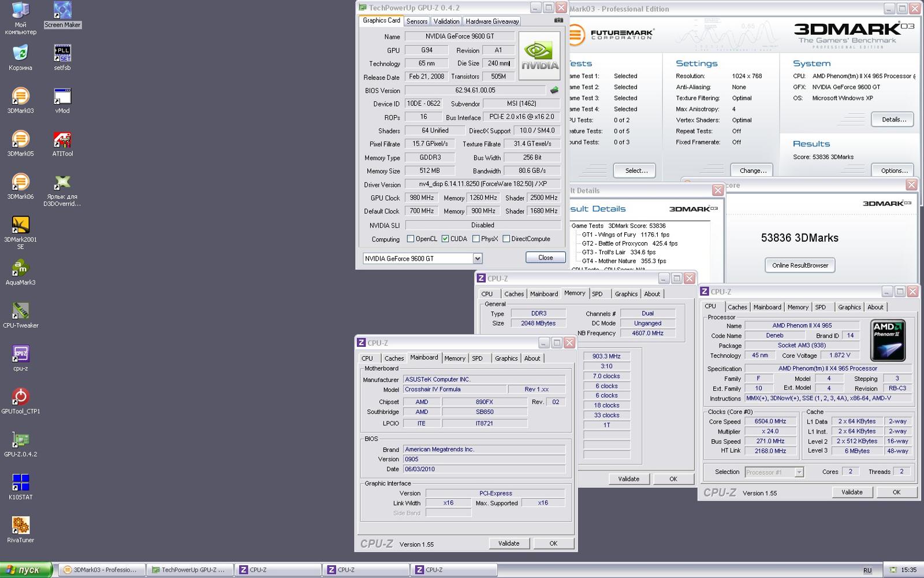This screenshot has width=924, height=578.
Task: Click the NVIDIA logo in GPU-Z
Action: (539, 55)
